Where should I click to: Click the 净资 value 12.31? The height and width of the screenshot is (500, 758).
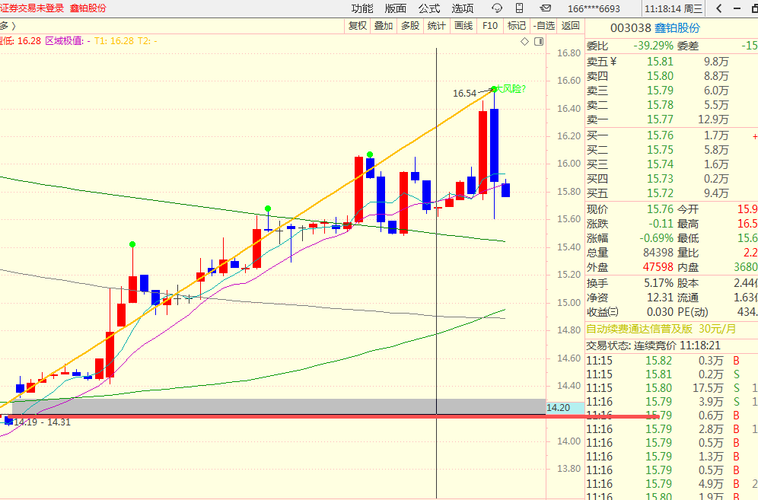(660, 297)
